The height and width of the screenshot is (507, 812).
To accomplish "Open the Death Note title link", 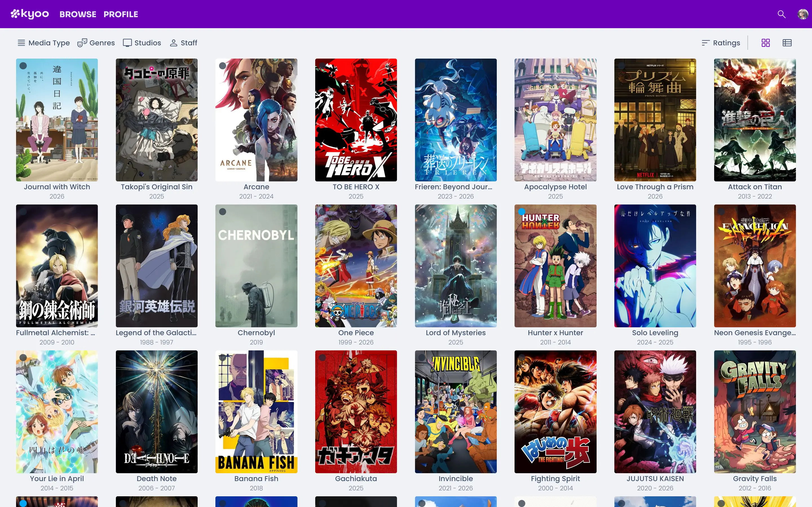I will 156,479.
